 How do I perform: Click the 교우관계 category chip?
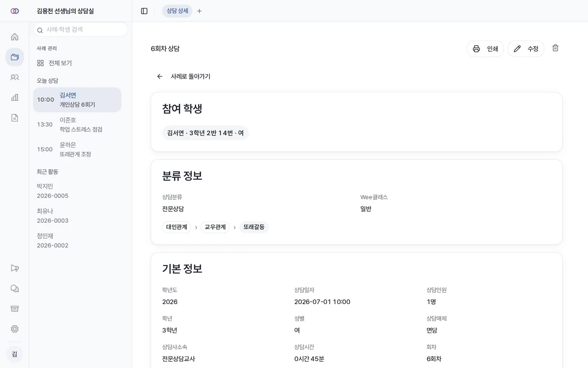215,227
